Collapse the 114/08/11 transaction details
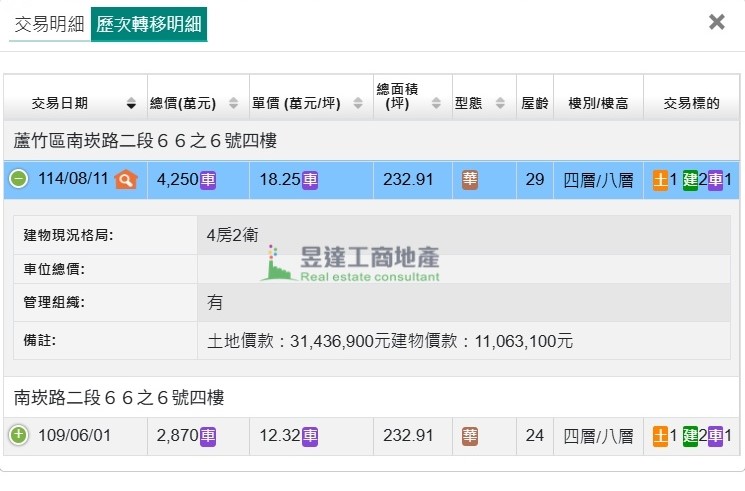The width and height of the screenshot is (745, 491). coord(19,180)
